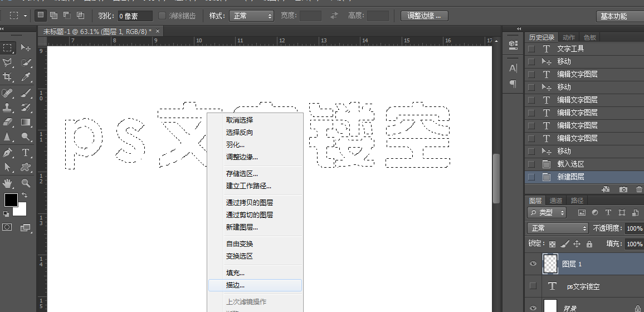Image resolution: width=644 pixels, height=312 pixels.
Task: Select the Clone Stamp tool
Action: [7, 107]
